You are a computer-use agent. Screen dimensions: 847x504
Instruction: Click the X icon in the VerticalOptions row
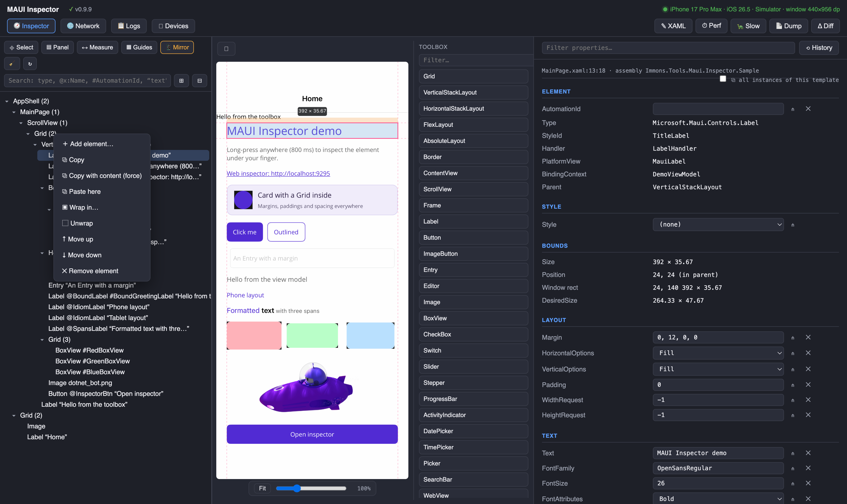808,369
